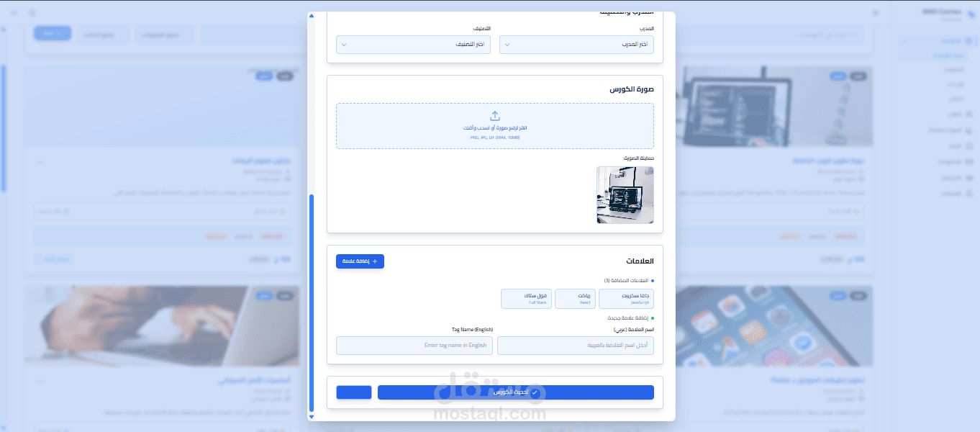Select the React tag chip
The height and width of the screenshot is (432, 980).
(575, 298)
